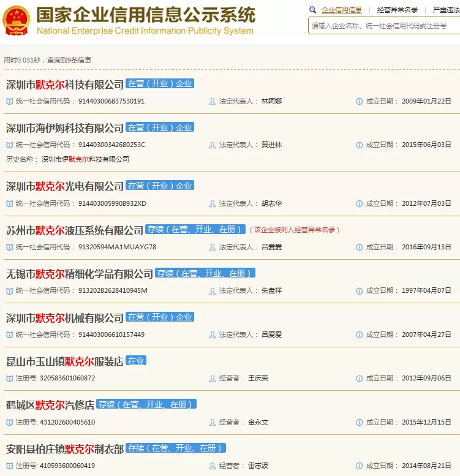
Task: Click date info icon beside 2016年09月13日
Action: tap(360, 247)
